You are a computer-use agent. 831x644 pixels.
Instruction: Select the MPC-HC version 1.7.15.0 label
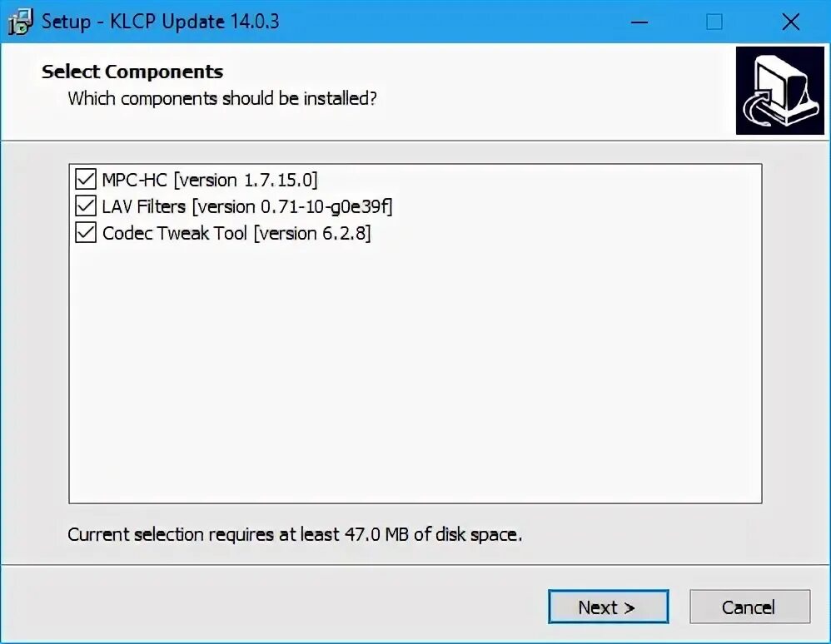pyautogui.click(x=210, y=179)
